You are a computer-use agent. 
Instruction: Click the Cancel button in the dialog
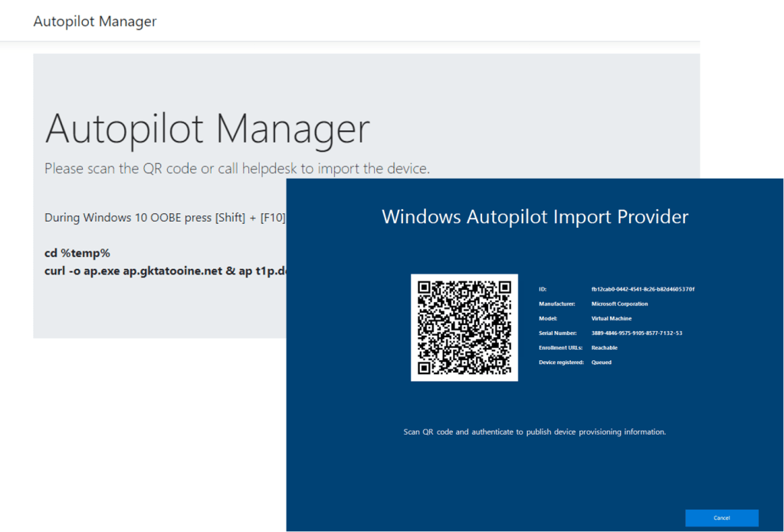[x=721, y=518]
